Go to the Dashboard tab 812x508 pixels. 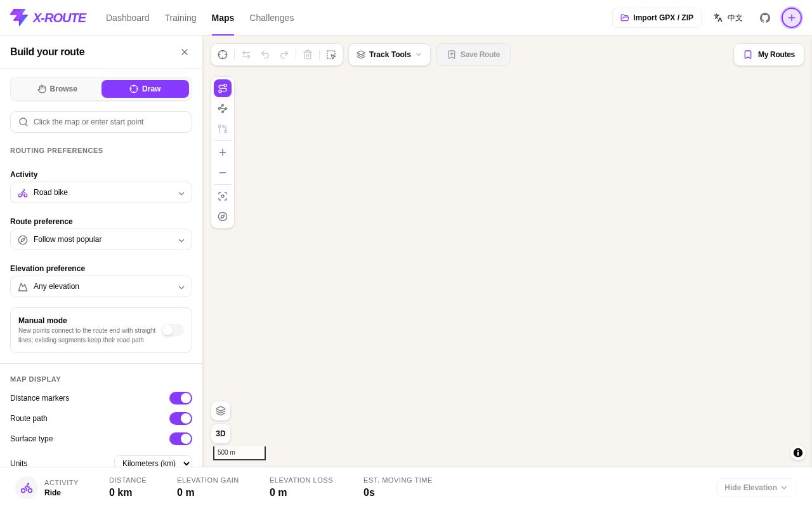(x=128, y=18)
